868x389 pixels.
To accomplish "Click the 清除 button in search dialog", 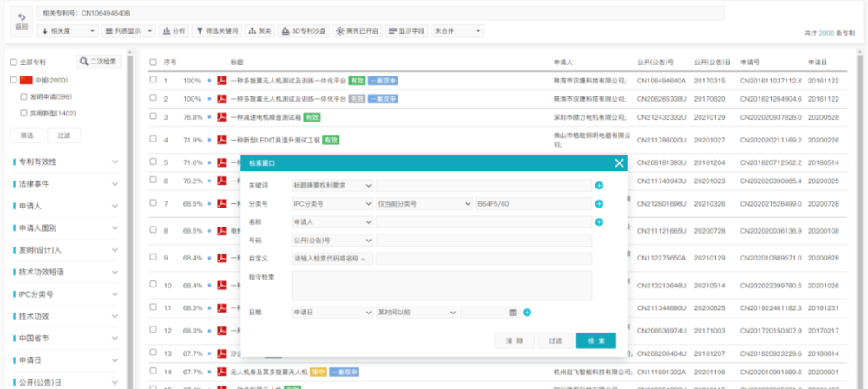I will tap(514, 341).
